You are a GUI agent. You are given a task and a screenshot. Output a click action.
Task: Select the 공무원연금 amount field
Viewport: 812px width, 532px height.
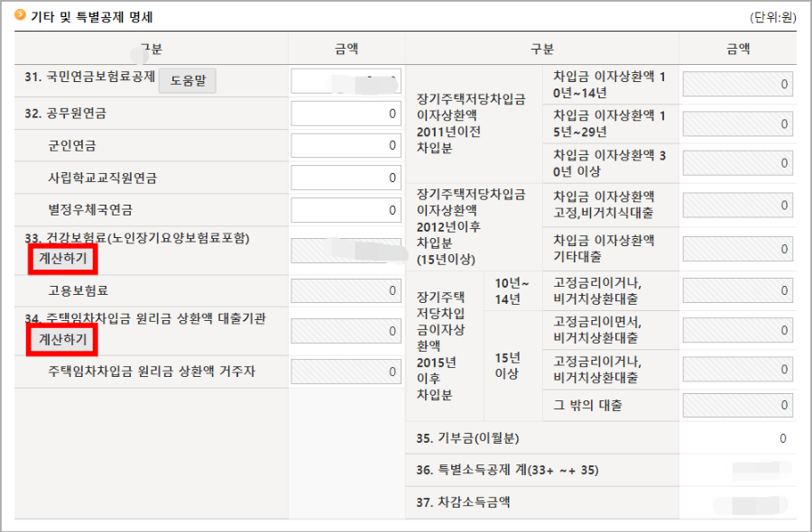[346, 113]
